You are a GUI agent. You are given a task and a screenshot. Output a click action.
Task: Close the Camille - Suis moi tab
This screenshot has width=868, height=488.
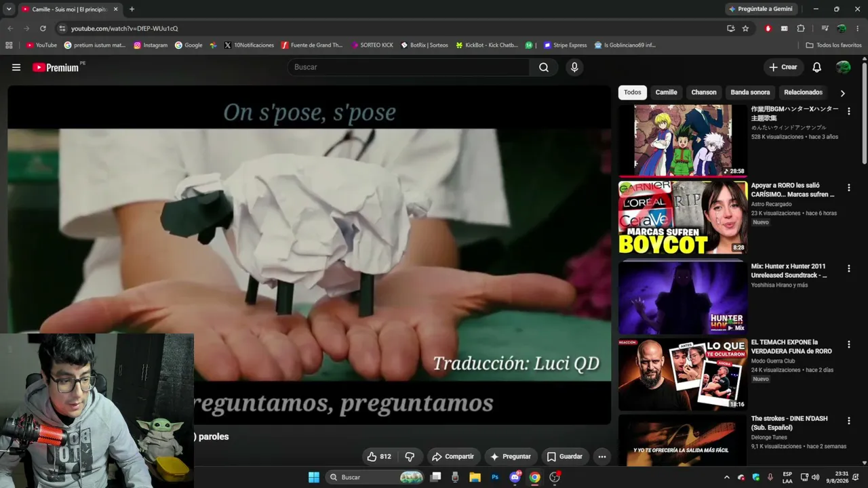(116, 9)
